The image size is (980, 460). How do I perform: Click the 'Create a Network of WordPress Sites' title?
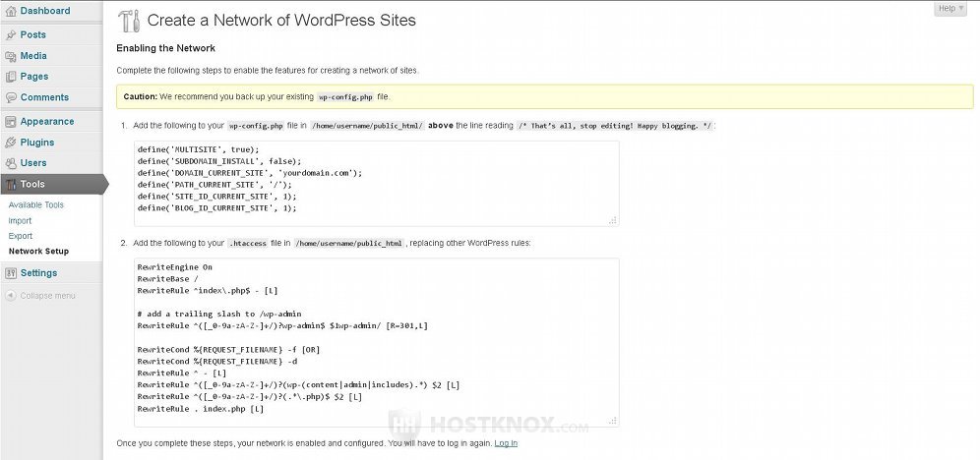(281, 20)
